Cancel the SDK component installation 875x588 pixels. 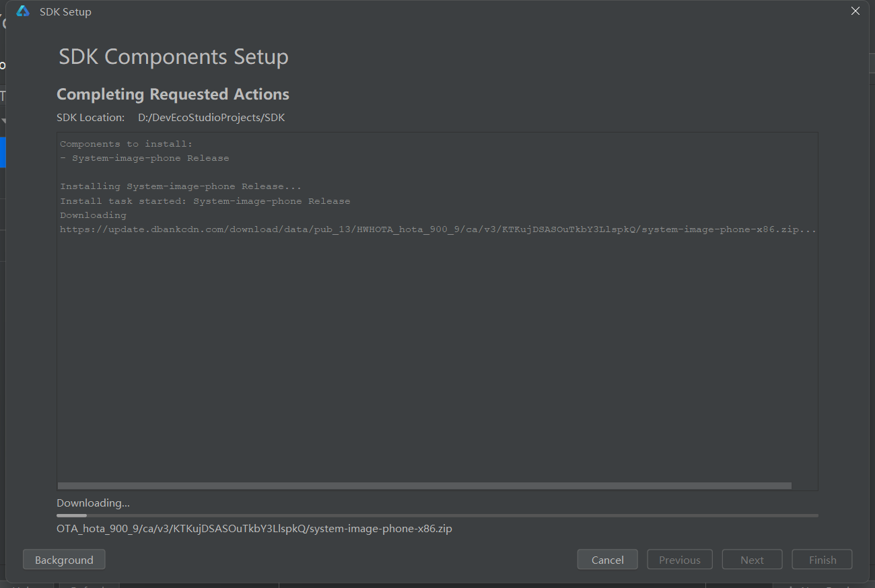click(607, 560)
